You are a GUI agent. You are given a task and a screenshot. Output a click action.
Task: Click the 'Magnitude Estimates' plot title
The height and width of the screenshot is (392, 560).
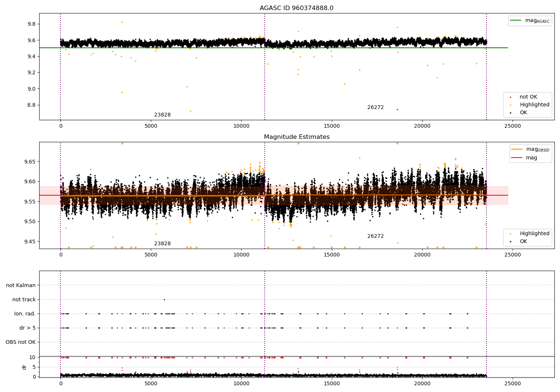pos(297,137)
